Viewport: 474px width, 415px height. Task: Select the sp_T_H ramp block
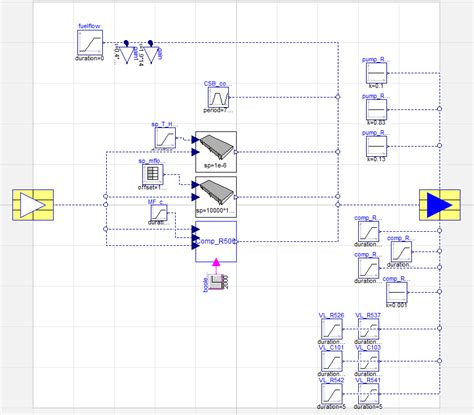coord(165,138)
